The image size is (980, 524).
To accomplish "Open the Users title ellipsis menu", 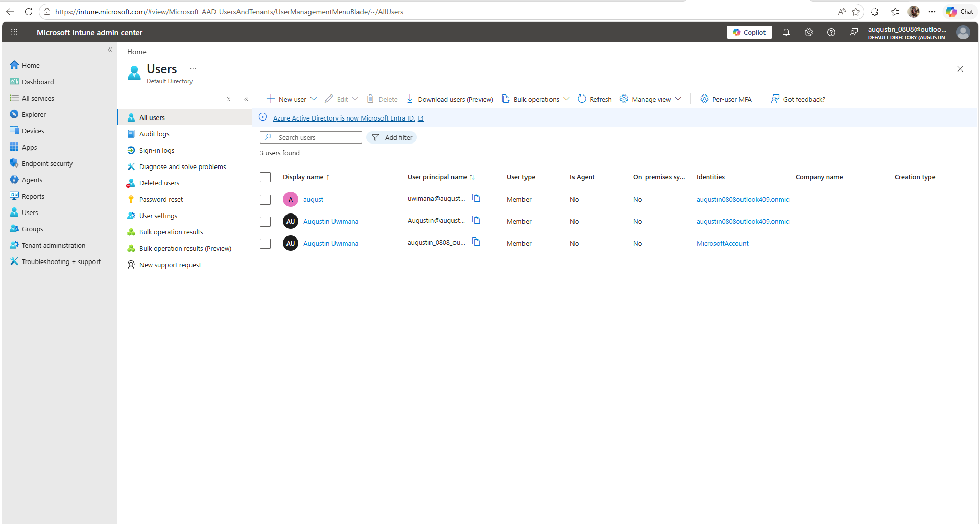I will pos(193,69).
